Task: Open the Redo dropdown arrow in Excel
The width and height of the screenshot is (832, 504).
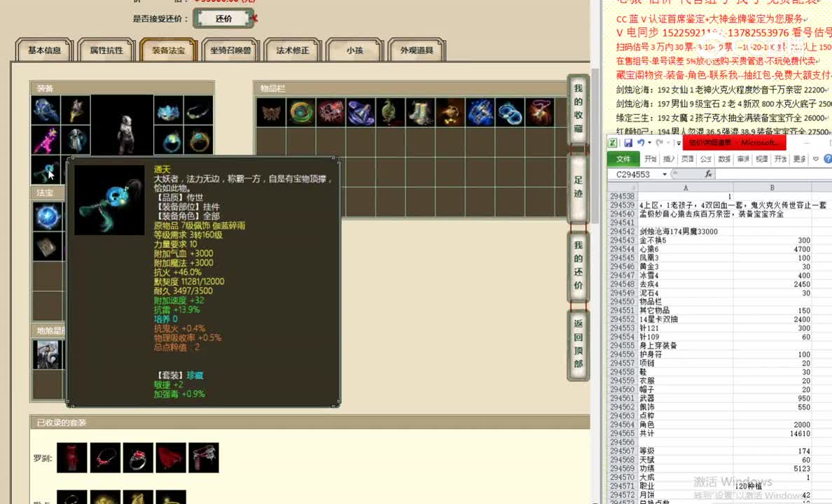Action: click(x=668, y=144)
